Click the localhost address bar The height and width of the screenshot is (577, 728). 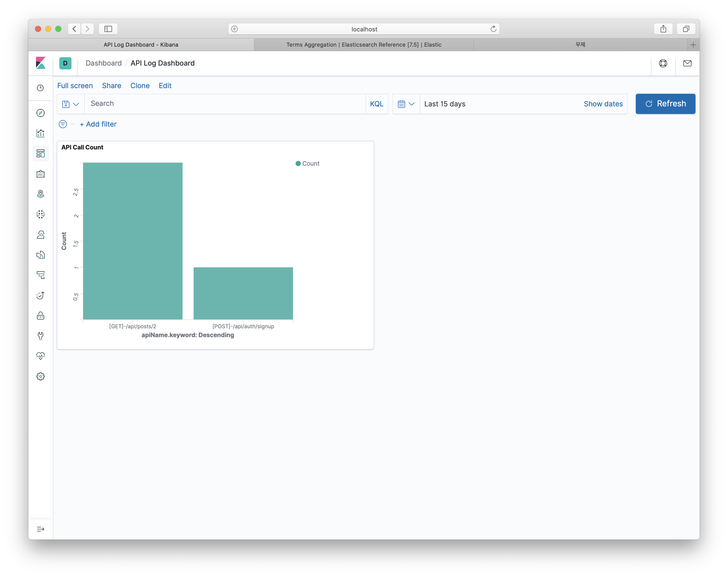point(364,29)
